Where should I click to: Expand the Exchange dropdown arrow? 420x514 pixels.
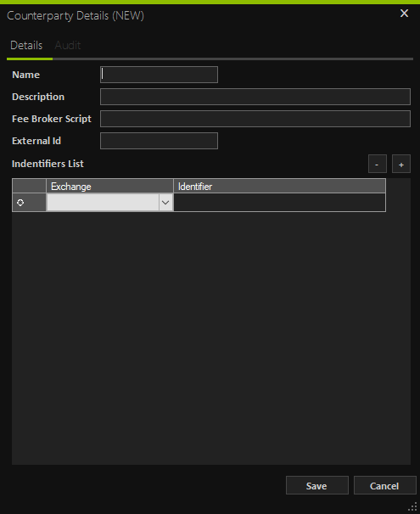pos(165,203)
